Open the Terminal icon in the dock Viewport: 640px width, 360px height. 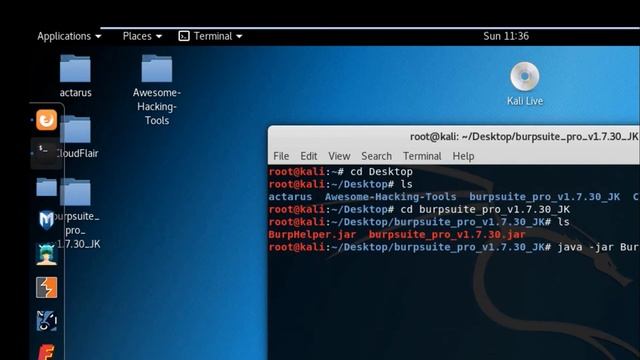(x=46, y=153)
